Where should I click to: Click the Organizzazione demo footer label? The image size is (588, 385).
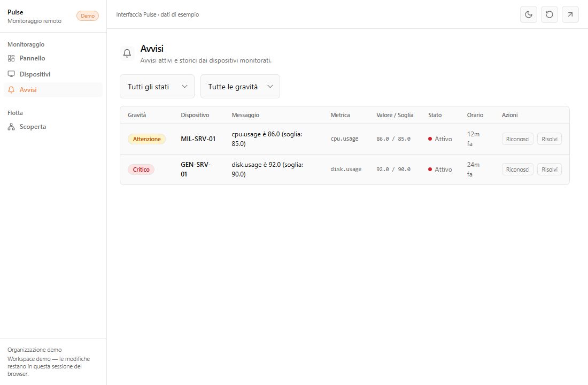tap(35, 350)
